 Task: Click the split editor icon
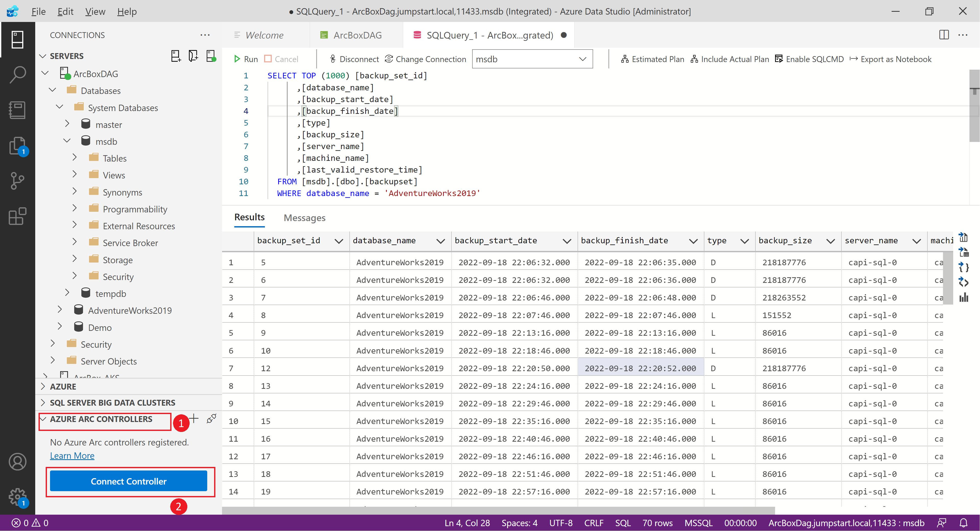pos(944,35)
